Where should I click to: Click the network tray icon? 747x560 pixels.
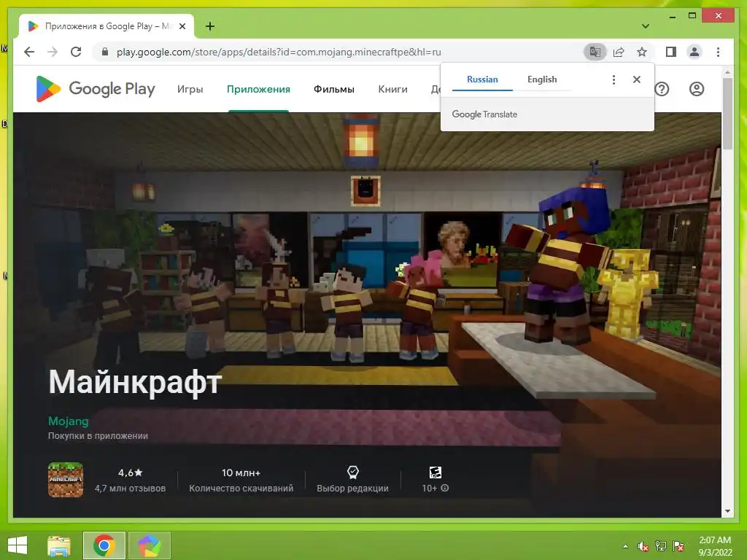(x=661, y=546)
